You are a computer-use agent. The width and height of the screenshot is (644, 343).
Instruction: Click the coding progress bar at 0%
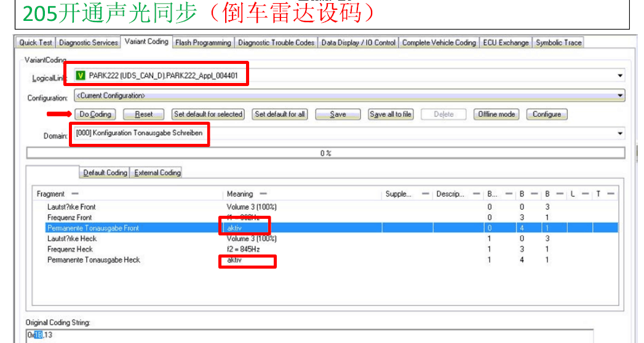(325, 153)
